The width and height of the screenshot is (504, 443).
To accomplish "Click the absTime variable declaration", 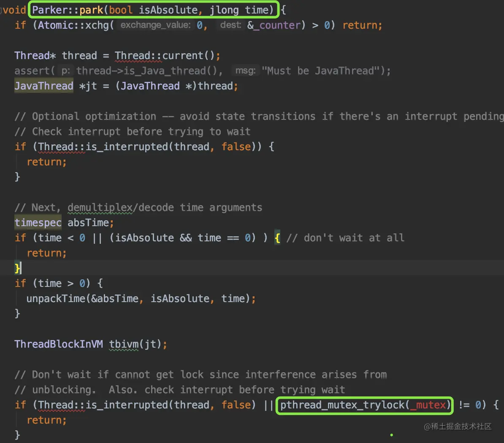I will pyautogui.click(x=88, y=223).
